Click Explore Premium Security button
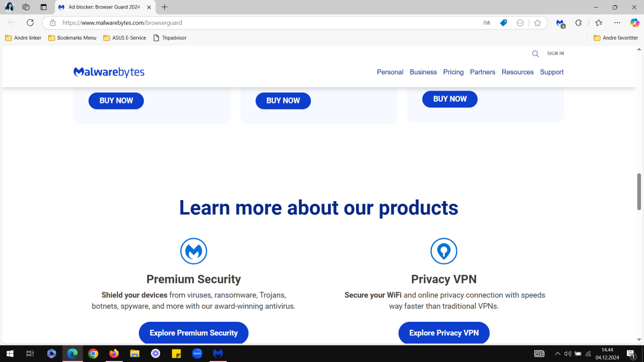This screenshot has height=362, width=644. tap(194, 333)
